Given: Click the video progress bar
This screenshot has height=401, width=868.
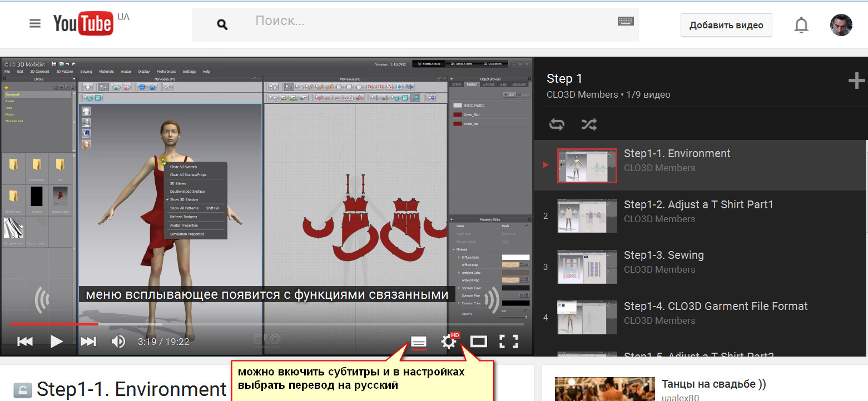Looking at the screenshot, I should [267, 324].
